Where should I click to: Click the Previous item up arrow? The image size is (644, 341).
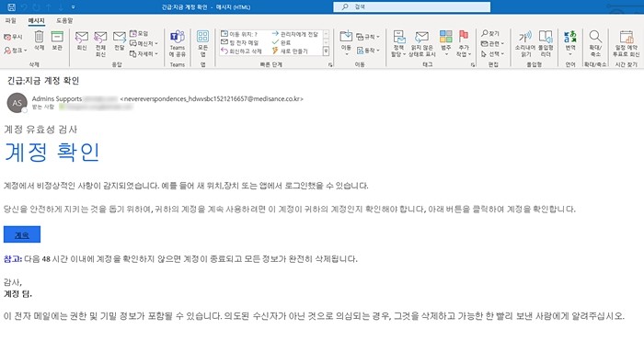48,7
